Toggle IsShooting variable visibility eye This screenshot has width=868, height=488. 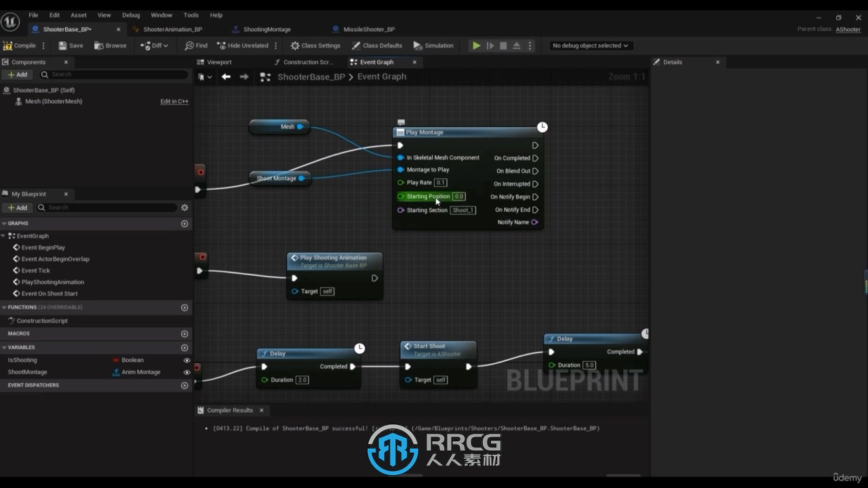[187, 360]
